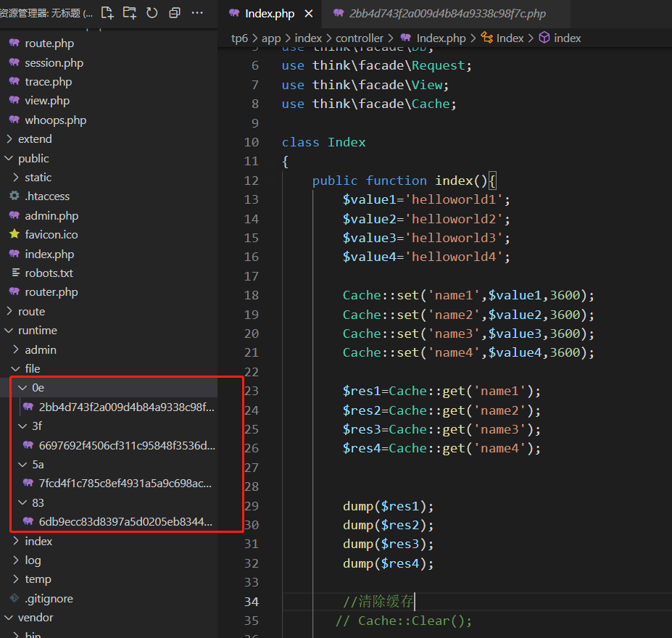Collapse all folders with the collapse icon
This screenshot has width=672, height=638.
click(175, 13)
